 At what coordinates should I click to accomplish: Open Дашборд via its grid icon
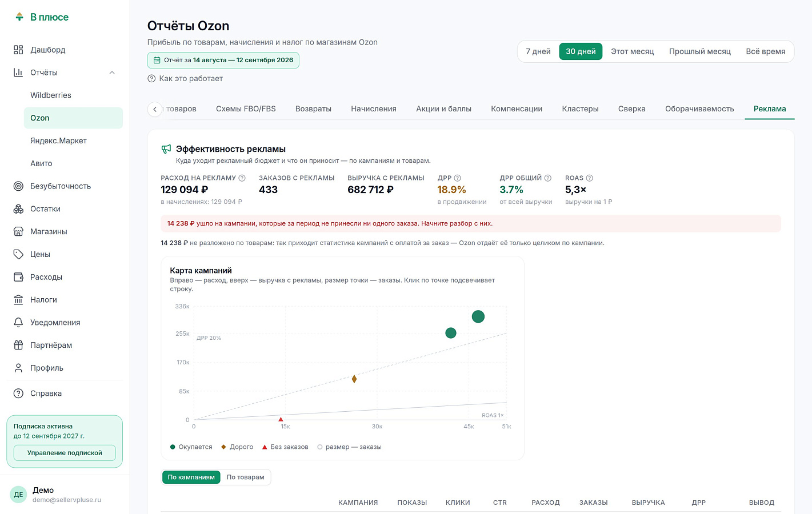(x=18, y=50)
